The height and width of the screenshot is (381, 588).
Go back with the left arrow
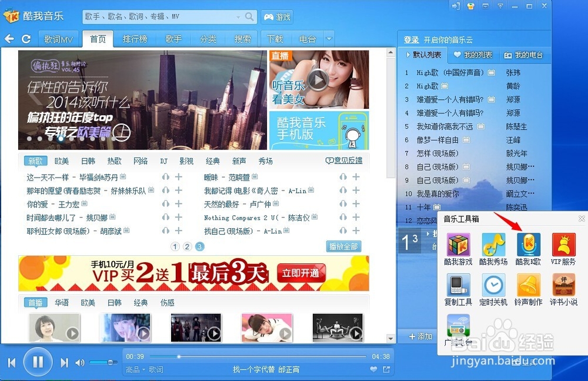9,39
